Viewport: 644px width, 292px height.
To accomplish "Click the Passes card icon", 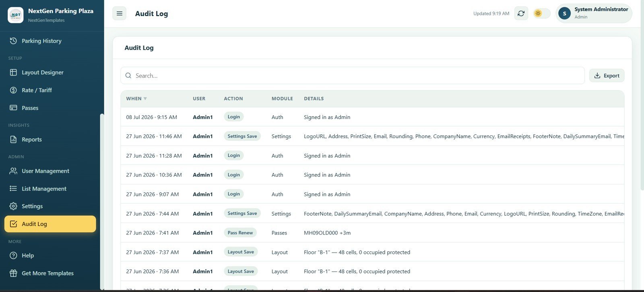I will coord(13,108).
